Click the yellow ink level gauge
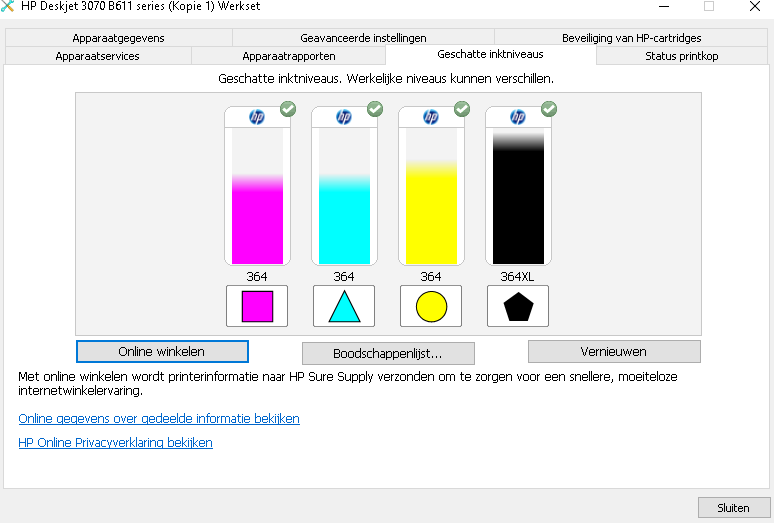 click(x=431, y=196)
